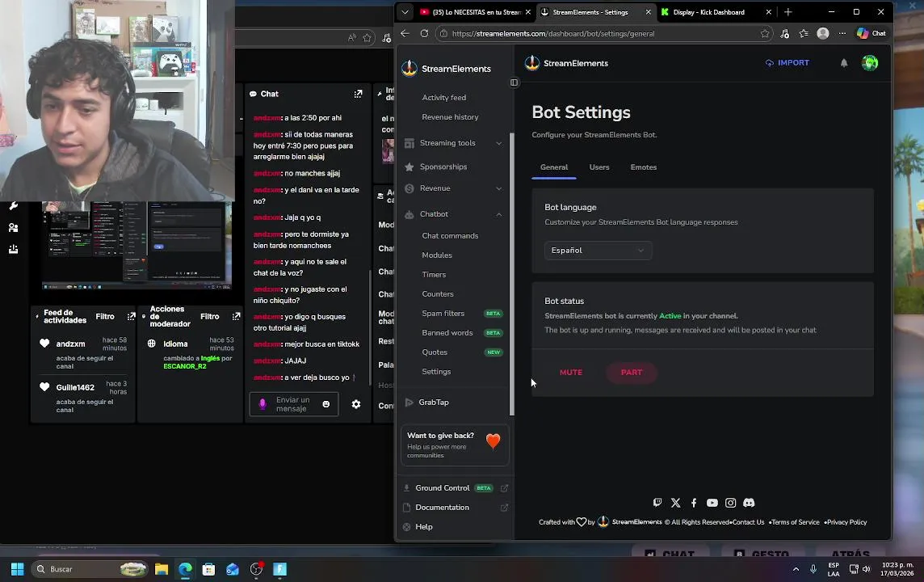Pop out the Feed de actividades panel

point(132,317)
